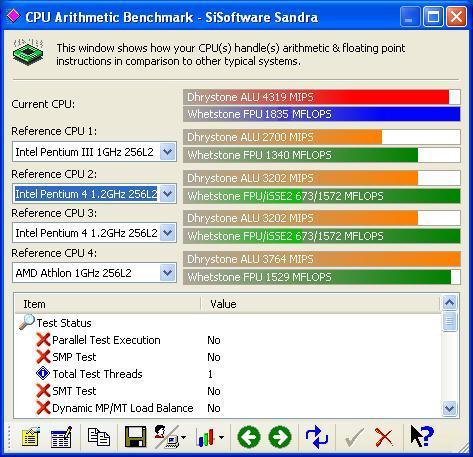The width and height of the screenshot is (473, 457).
Task: Click the blue refresh arrows icon
Action: [x=317, y=437]
